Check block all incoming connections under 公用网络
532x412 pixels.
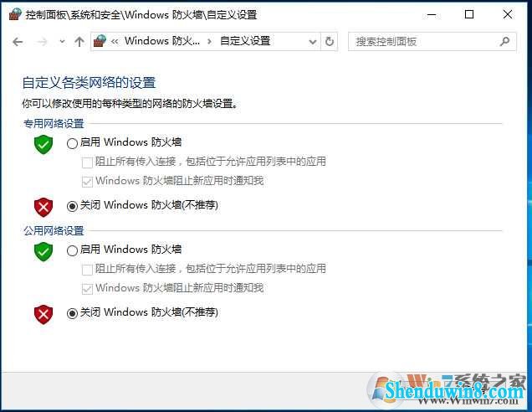click(87, 270)
